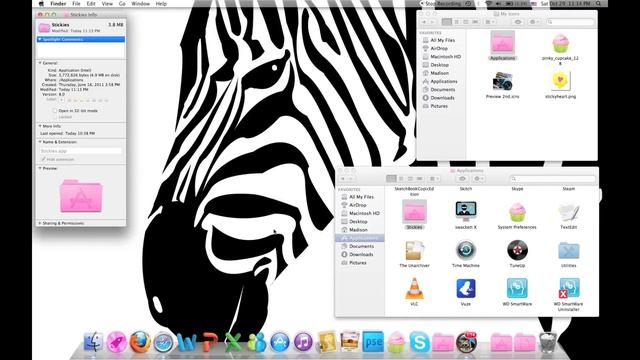Open the View menu

[107, 3]
